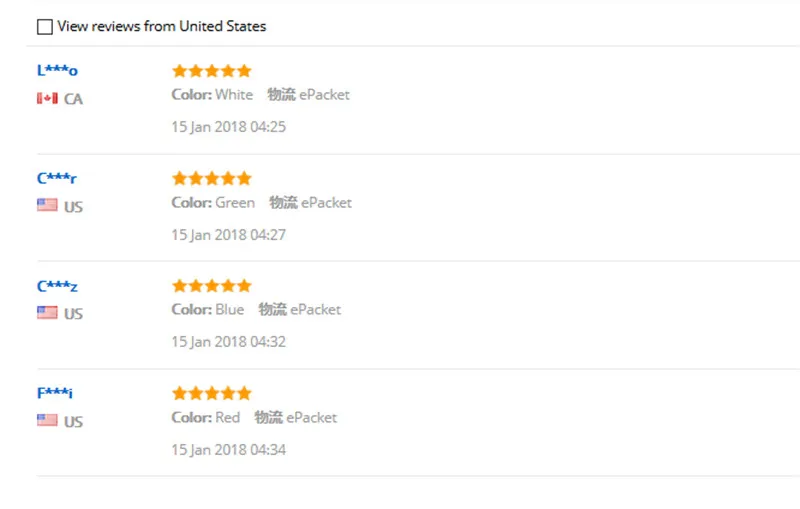Click the Color: Green review detail
The image size is (800, 509).
(213, 202)
